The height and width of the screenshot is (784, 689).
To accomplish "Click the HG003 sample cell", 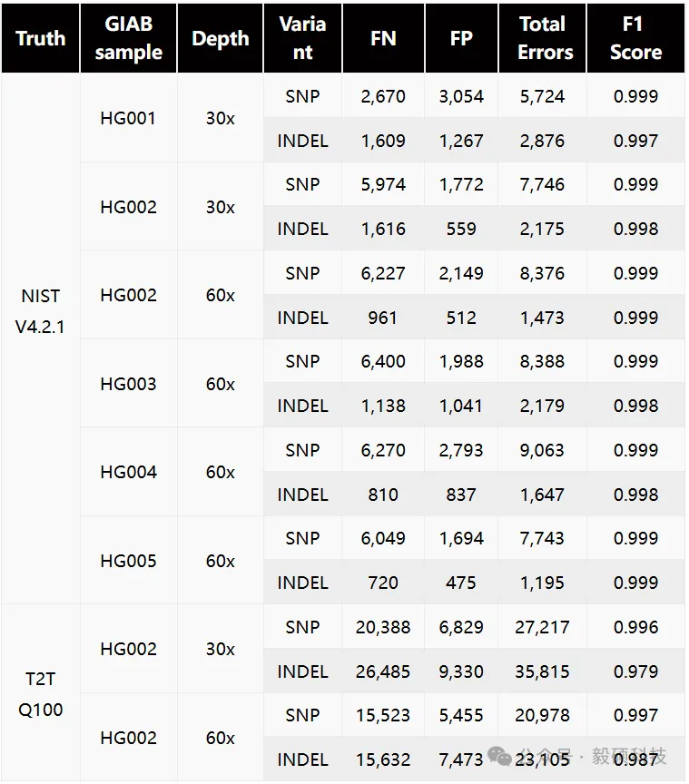I will point(129,384).
